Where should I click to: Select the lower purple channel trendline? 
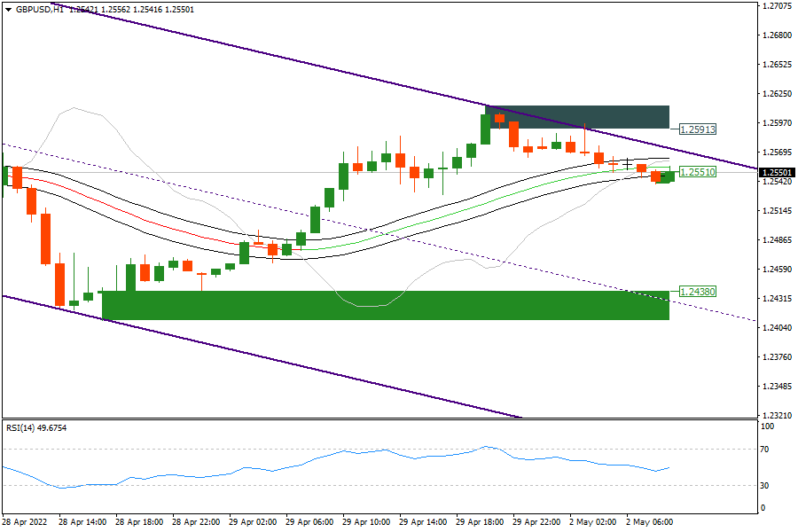[266, 355]
